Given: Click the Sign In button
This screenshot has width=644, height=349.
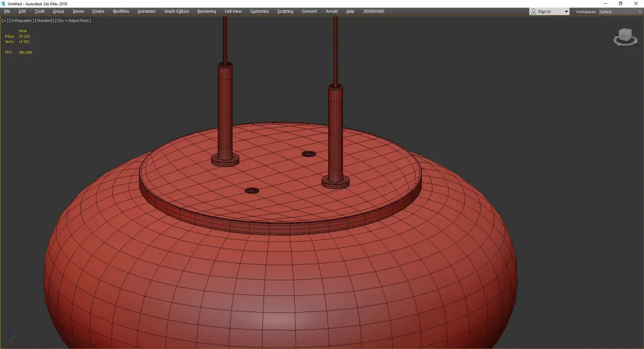Looking at the screenshot, I should point(546,11).
